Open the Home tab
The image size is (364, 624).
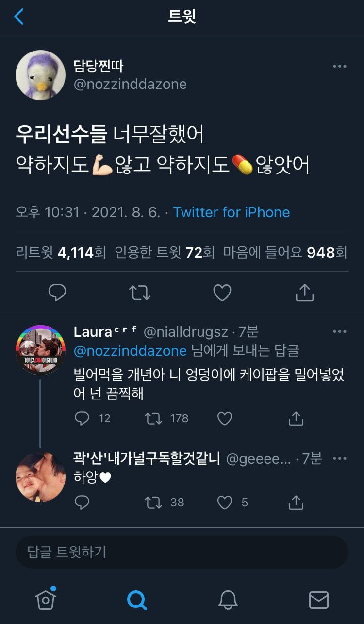click(46, 600)
